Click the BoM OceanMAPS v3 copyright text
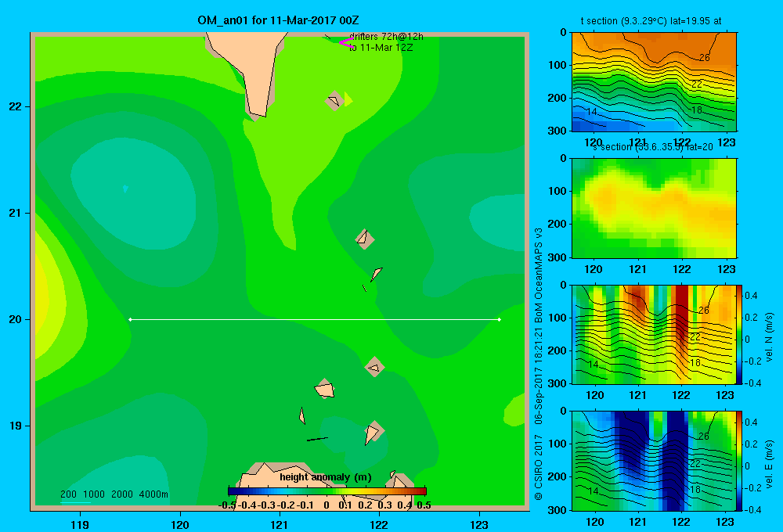The height and width of the screenshot is (532, 783). point(539,365)
